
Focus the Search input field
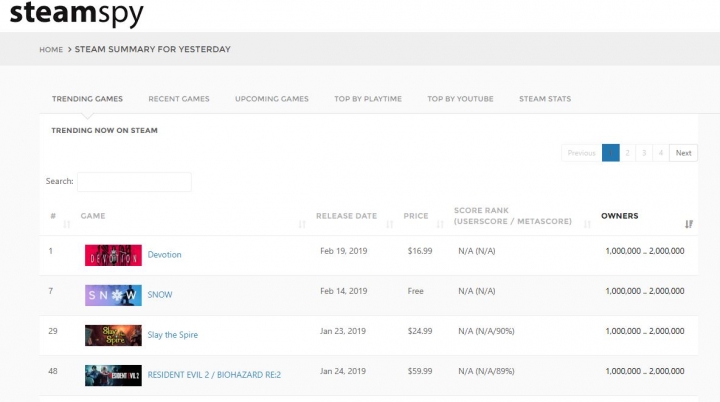pos(134,182)
